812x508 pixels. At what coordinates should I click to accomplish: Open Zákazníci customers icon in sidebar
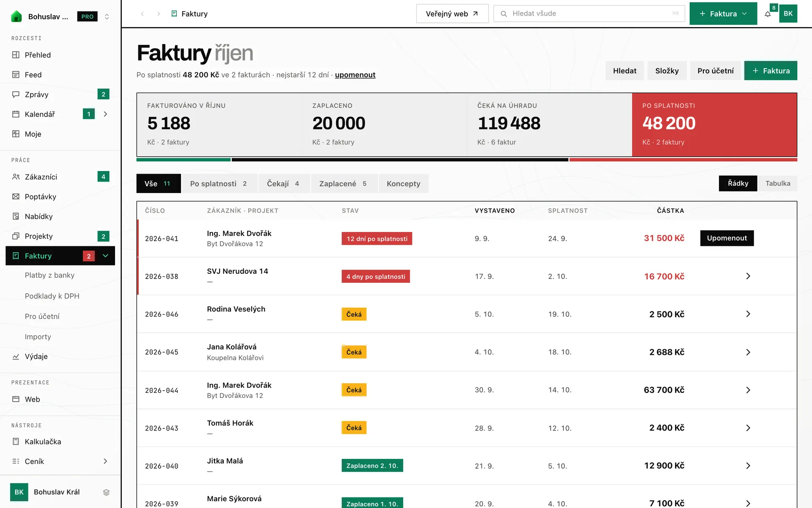[16, 177]
